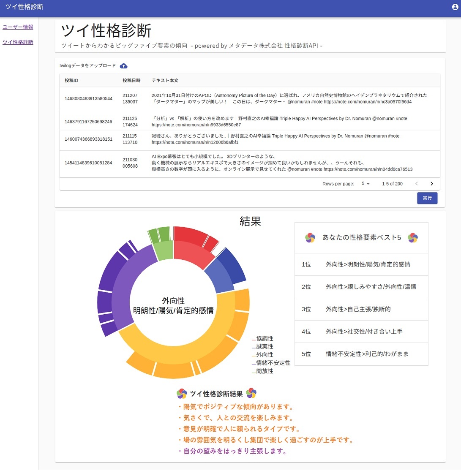The width and height of the screenshot is (461, 476).
Task: Select tweet row with ID 1468080483913580544
Action: [x=249, y=98]
